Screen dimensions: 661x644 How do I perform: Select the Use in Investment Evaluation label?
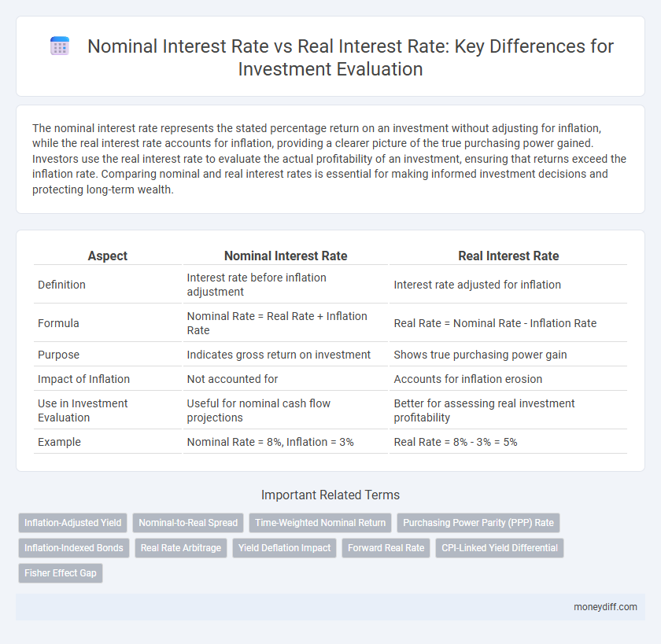click(x=83, y=410)
